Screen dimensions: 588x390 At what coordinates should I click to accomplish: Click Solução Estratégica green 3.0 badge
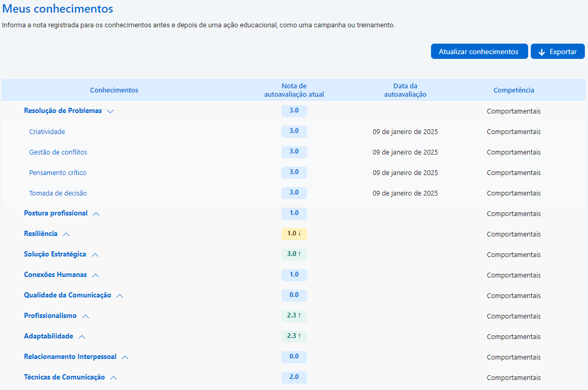pos(294,254)
